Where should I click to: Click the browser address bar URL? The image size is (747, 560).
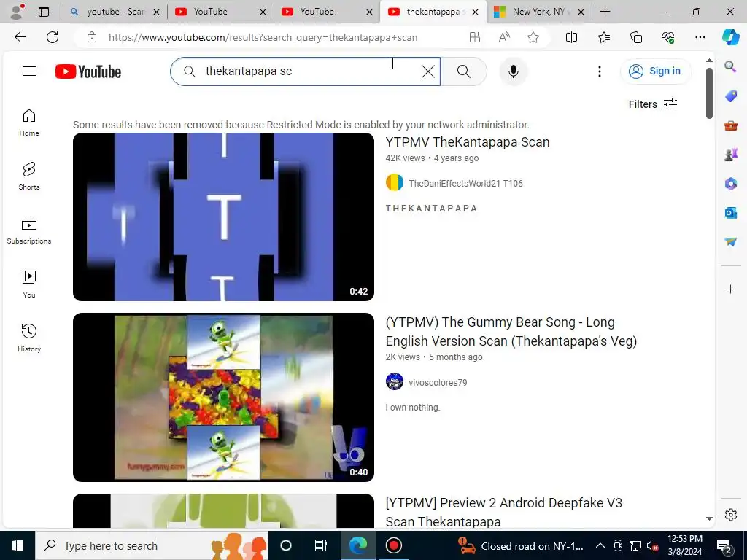tap(263, 37)
